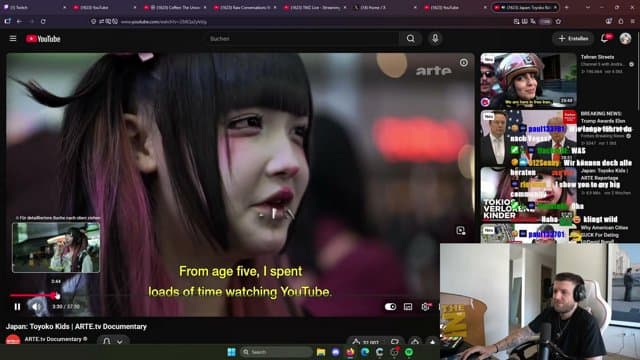The width and height of the screenshot is (640, 360).
Task: Open Microsoft Edge from taskbar
Action: 365,352
